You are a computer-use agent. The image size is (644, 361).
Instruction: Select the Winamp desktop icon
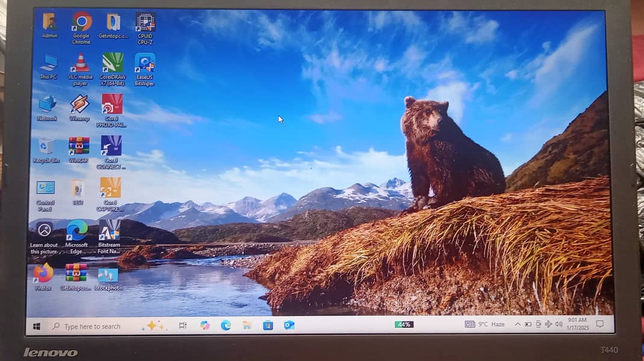79,105
